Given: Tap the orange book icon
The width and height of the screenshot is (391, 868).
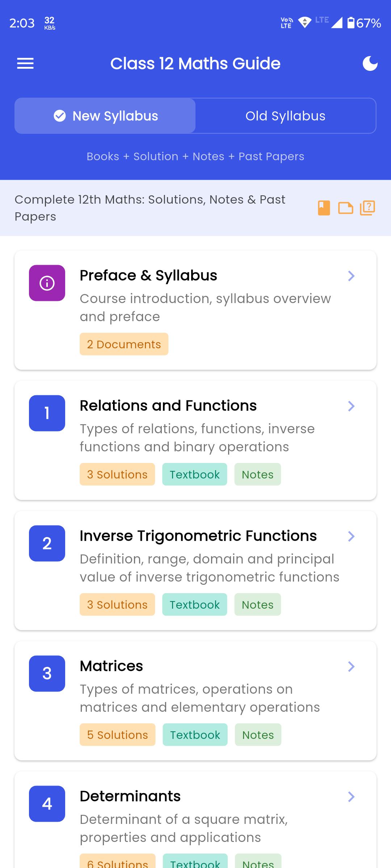Looking at the screenshot, I should coord(324,208).
